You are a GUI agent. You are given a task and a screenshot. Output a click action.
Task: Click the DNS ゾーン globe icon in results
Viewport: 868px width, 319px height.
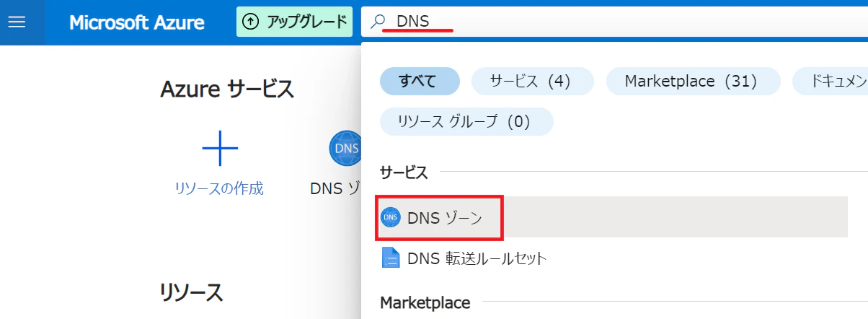click(x=390, y=217)
